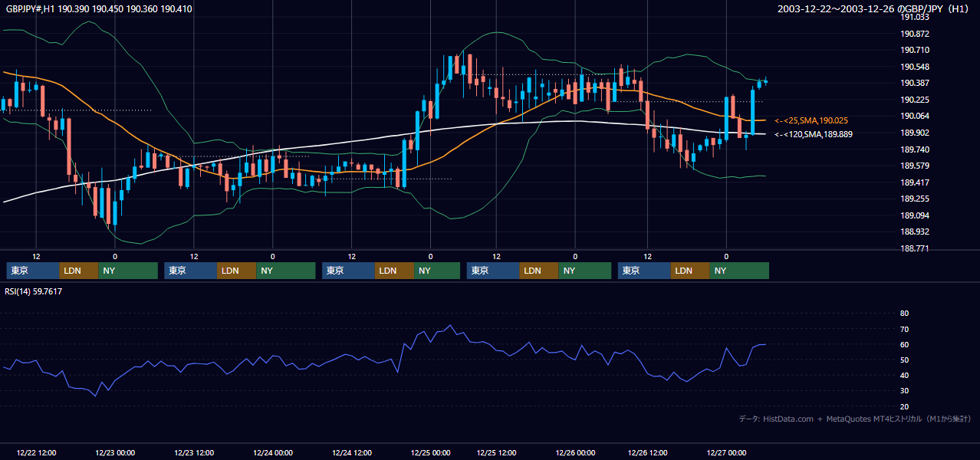The height and width of the screenshot is (460, 980).
Task: Click the GBPJPY#,H1 symbol title text
Action: click(99, 9)
